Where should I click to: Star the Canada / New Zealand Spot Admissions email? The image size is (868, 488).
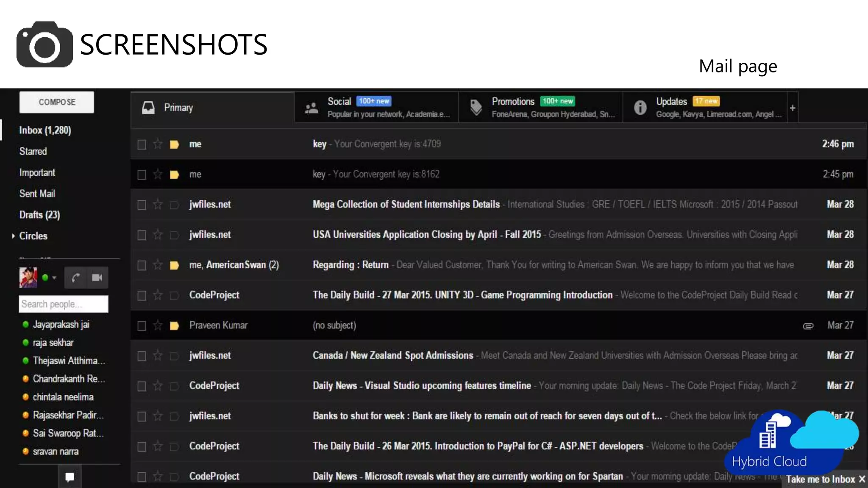click(x=158, y=355)
